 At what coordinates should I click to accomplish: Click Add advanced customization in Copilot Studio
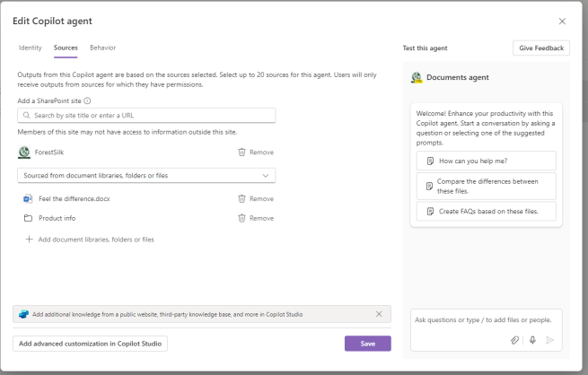click(90, 344)
